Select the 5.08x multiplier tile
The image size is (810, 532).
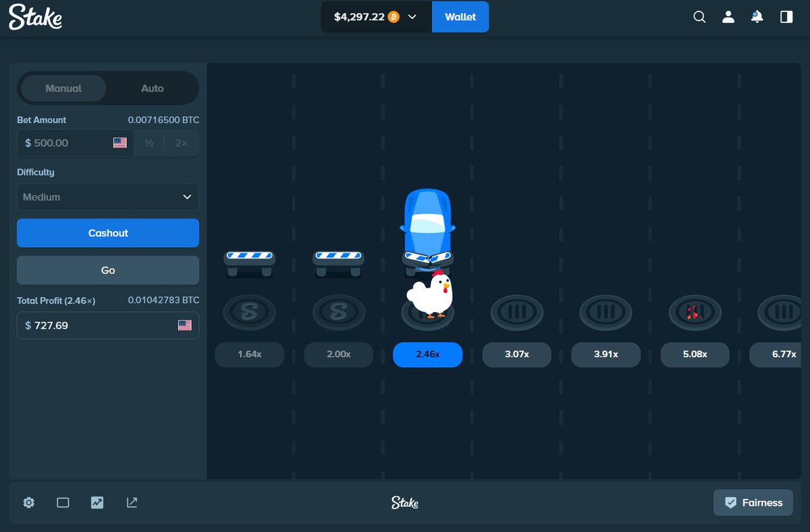[x=695, y=354]
